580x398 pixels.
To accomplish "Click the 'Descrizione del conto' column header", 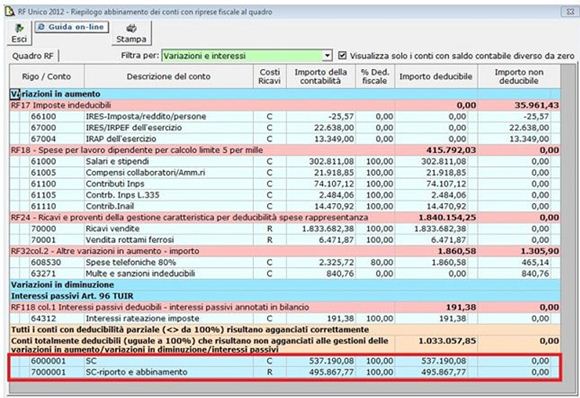I will pos(169,77).
